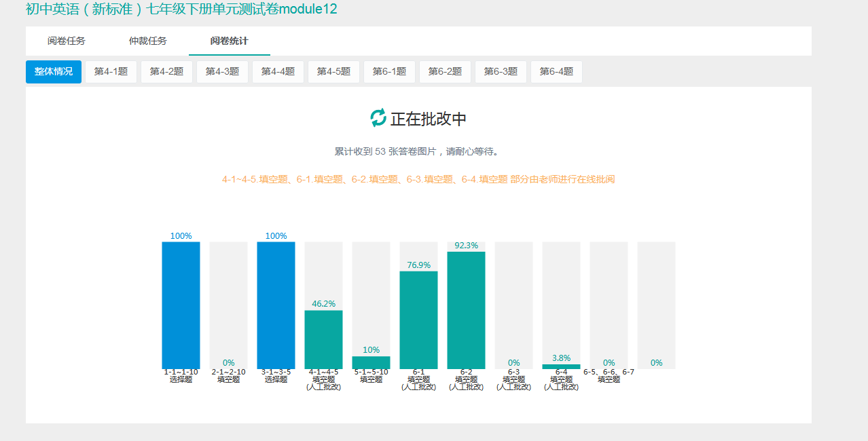
Task: Click the orange online grading notice text
Action: coord(418,179)
